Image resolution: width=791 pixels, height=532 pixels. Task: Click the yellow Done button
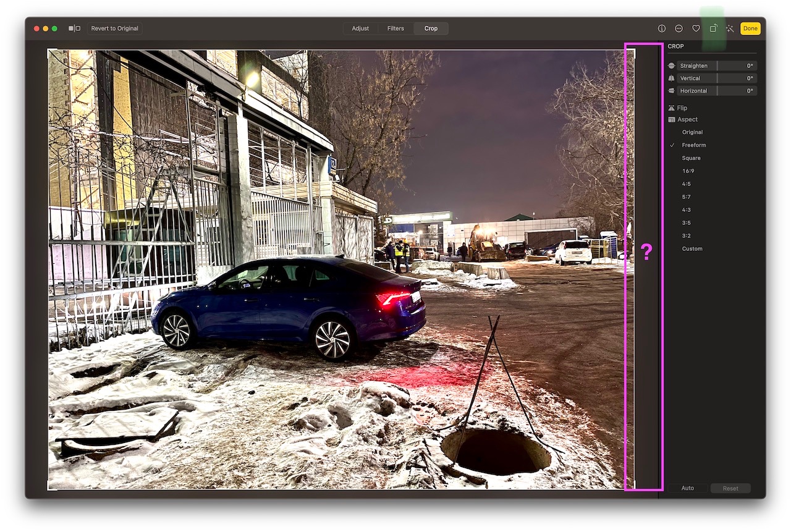coord(750,28)
